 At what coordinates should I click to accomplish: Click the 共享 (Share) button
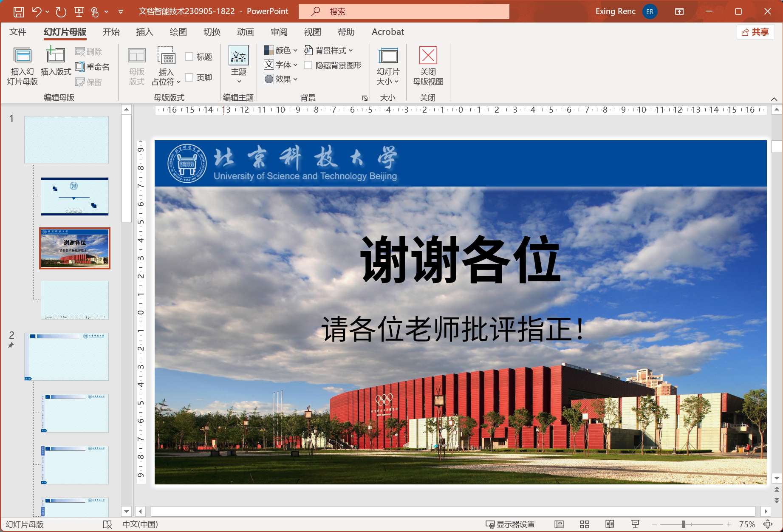click(x=755, y=31)
